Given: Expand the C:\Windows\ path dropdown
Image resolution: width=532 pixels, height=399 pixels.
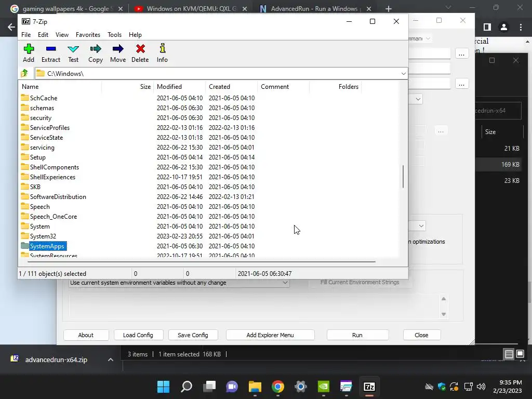Looking at the screenshot, I should [403, 73].
